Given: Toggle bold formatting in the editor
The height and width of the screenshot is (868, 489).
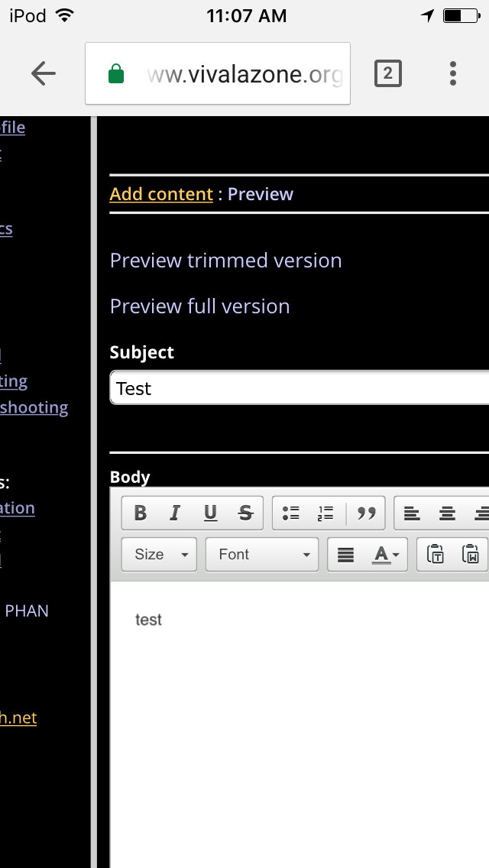Looking at the screenshot, I should [141, 513].
